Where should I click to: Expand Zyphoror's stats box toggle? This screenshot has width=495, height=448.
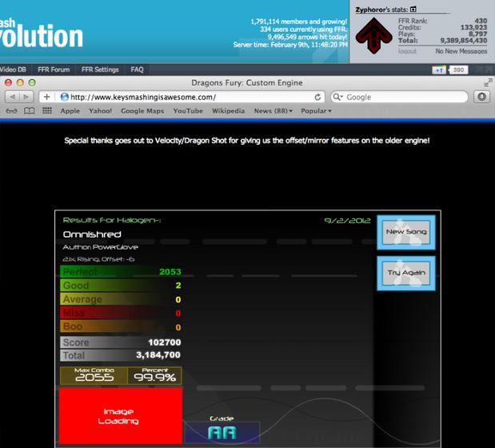(413, 10)
